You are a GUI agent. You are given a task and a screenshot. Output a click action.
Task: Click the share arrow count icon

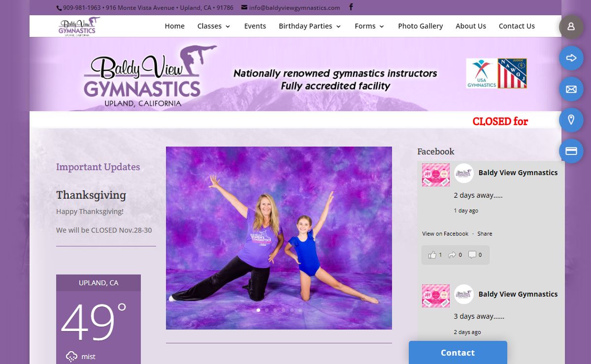click(x=453, y=255)
